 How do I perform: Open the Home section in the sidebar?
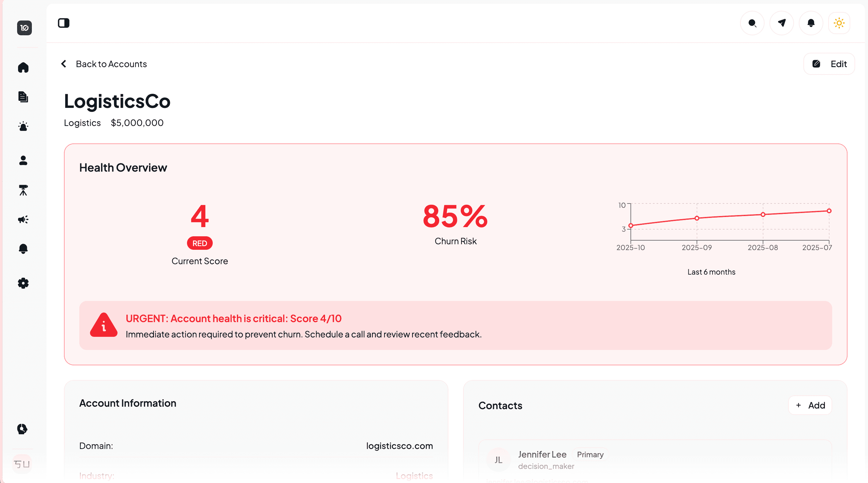tap(23, 67)
